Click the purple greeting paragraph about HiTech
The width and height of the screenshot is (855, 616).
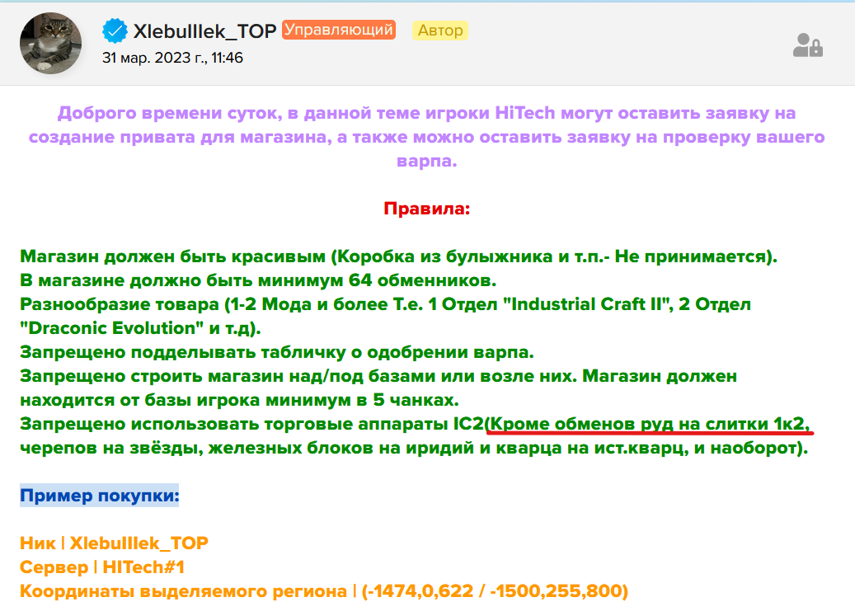(426, 138)
